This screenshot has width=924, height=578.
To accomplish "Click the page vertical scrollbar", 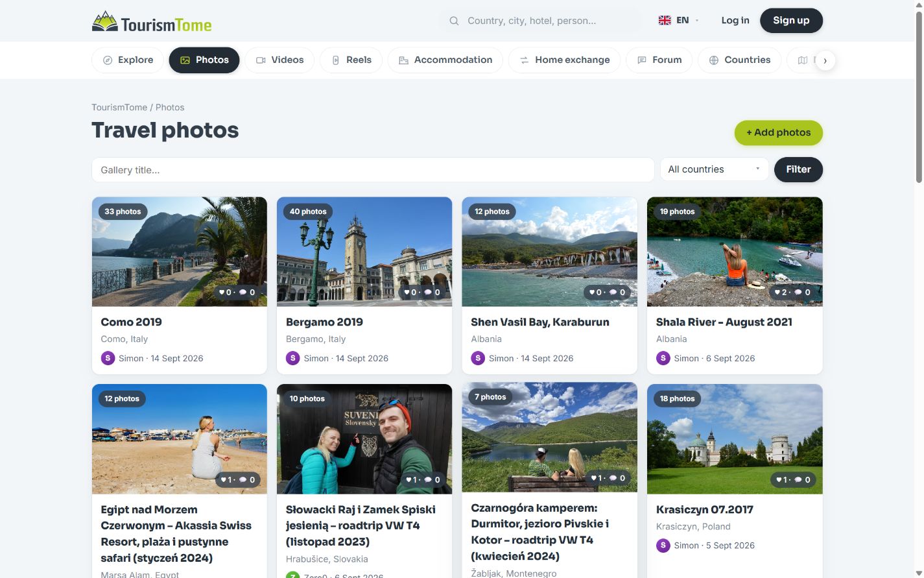I will tap(919, 97).
